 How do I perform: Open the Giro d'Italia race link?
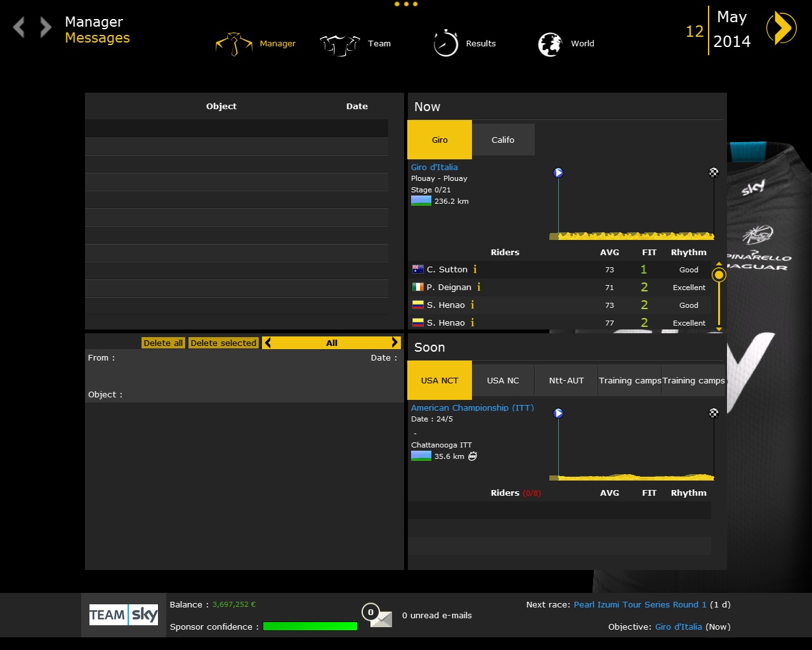point(434,167)
